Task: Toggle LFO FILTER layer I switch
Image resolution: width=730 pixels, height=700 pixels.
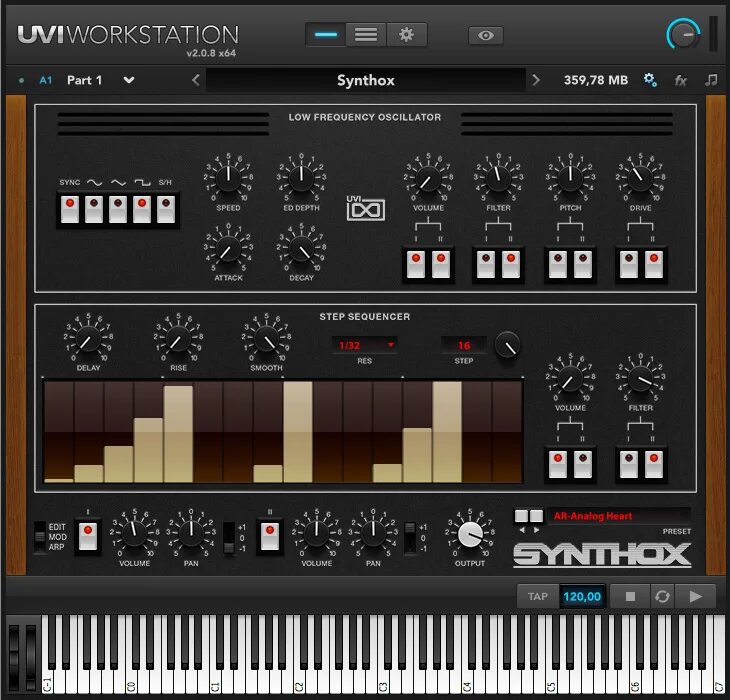Action: 486,265
